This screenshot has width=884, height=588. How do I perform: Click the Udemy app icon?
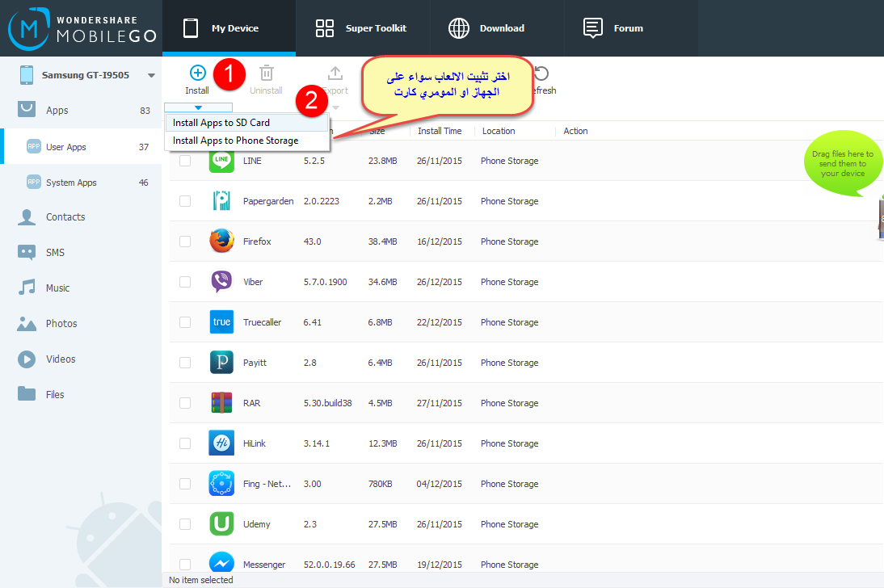click(x=221, y=523)
